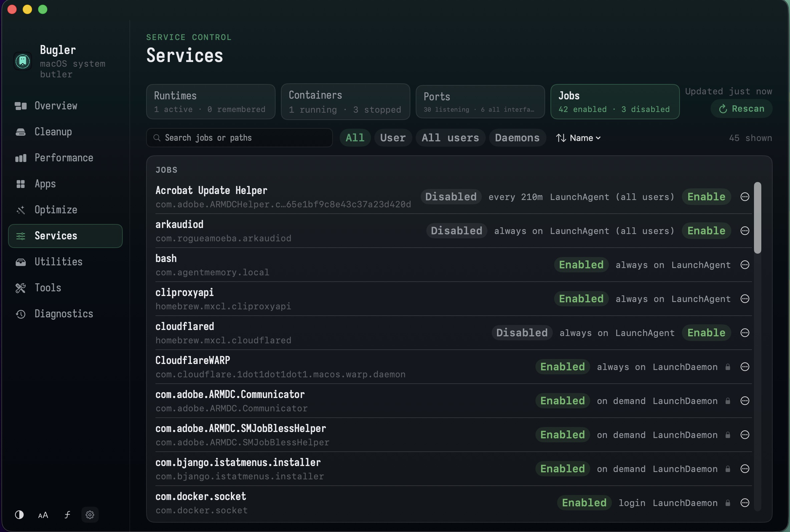Viewport: 790px width, 532px height.
Task: Click lock icon on com.bjango.istatmenus.installer row
Action: point(728,469)
